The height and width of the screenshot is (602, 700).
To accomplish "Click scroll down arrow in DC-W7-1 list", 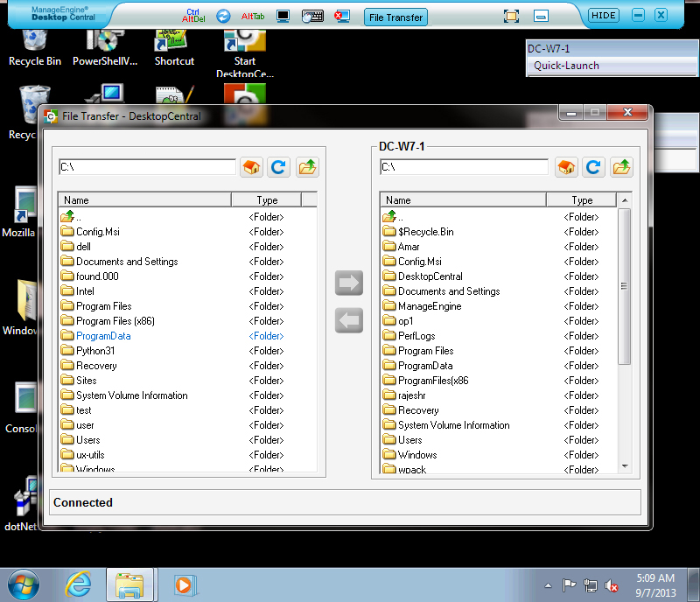I will point(625,466).
